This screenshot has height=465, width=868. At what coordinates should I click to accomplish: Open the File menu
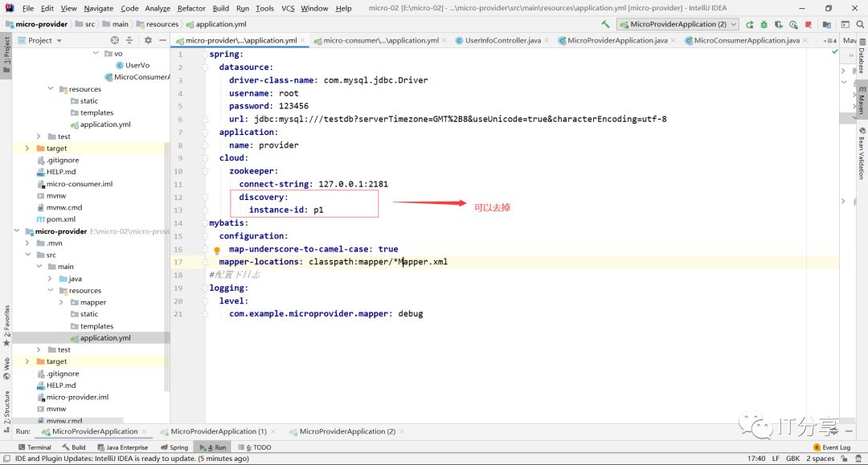point(27,8)
